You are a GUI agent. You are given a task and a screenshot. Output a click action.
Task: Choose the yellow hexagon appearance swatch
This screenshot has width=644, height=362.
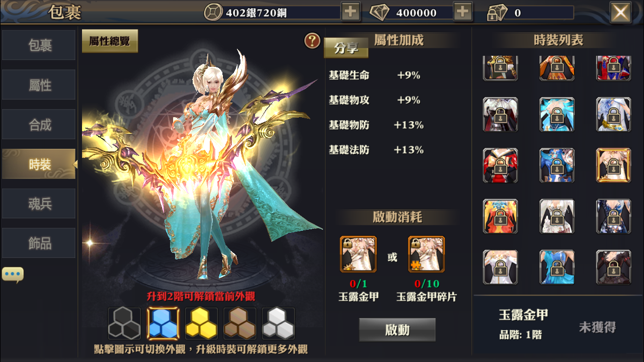click(201, 323)
